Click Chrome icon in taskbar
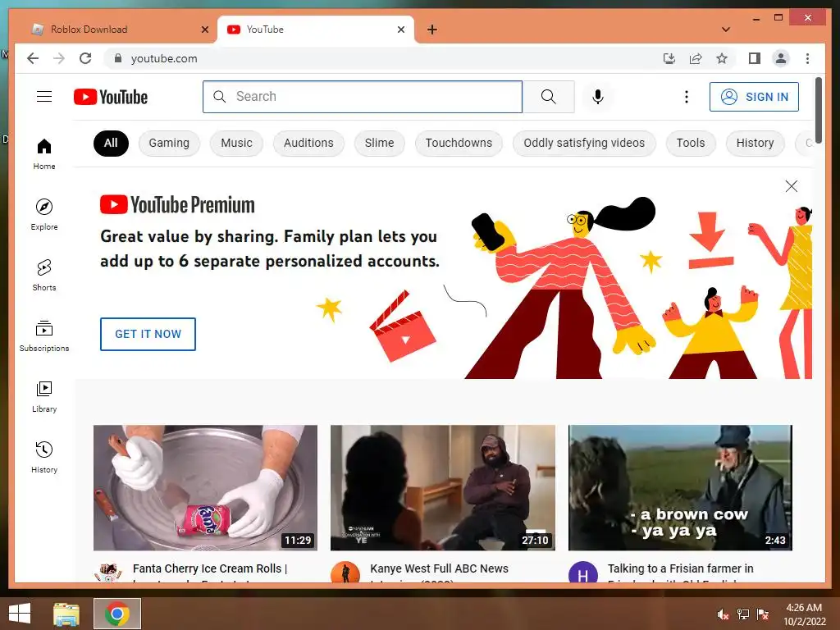This screenshot has height=630, width=840. [117, 614]
